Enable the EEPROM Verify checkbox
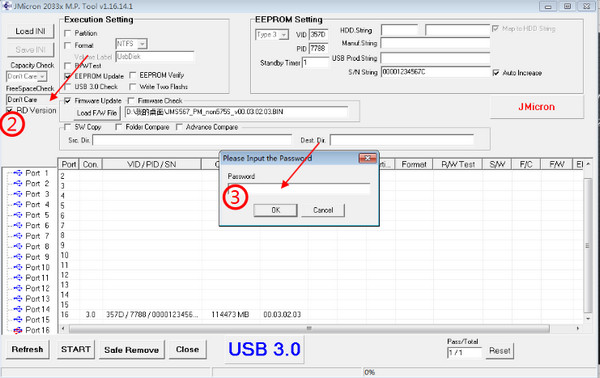Screen dimensions: 600x378 coord(133,75)
